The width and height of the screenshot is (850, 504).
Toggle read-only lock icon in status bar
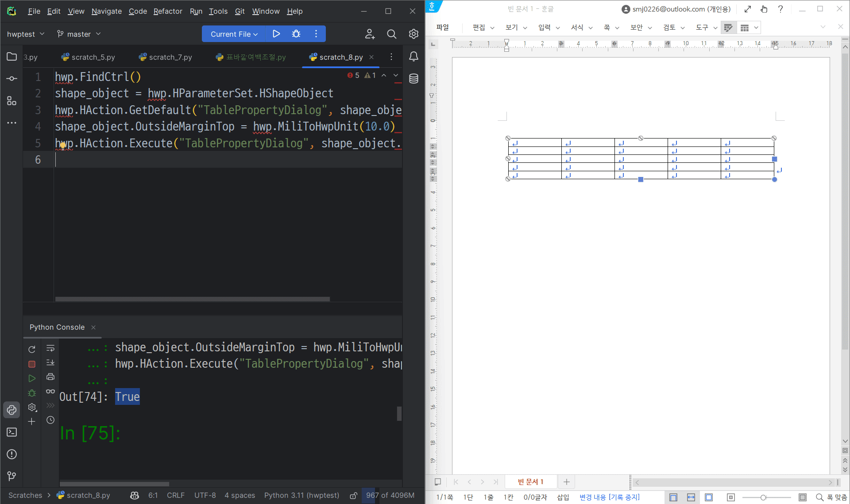pos(353,496)
